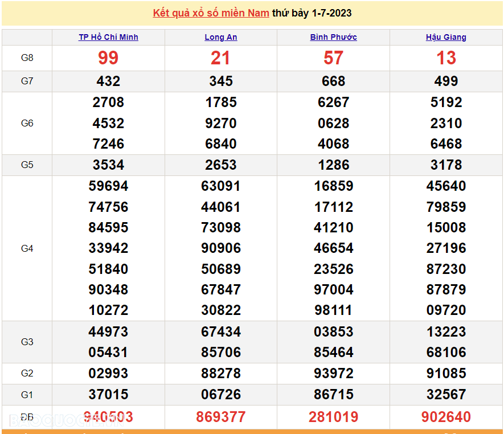Viewport: 504px width, 434px height.
Task: Click the G2 number 88278
Action: tap(221, 374)
